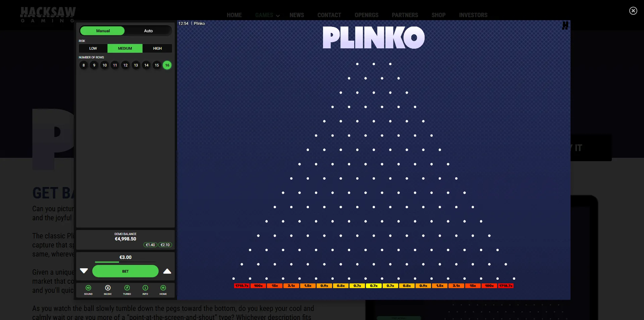Click the 1718.7x red multiplier slot
Screen dimensions: 644x320
tap(242, 286)
